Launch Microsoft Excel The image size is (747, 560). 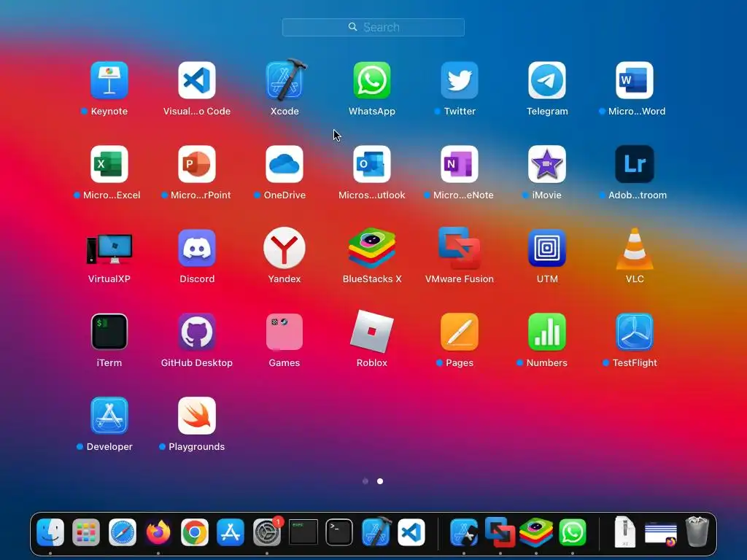tap(109, 164)
